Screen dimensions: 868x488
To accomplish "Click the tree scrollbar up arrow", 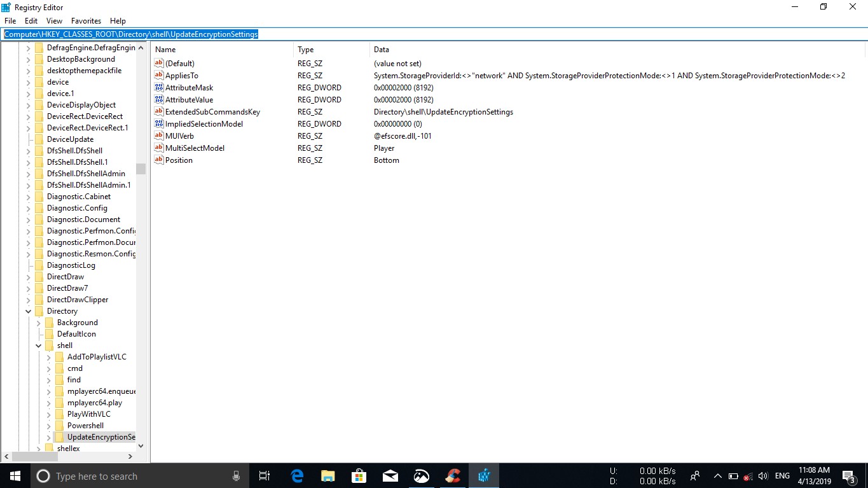I will (x=141, y=48).
